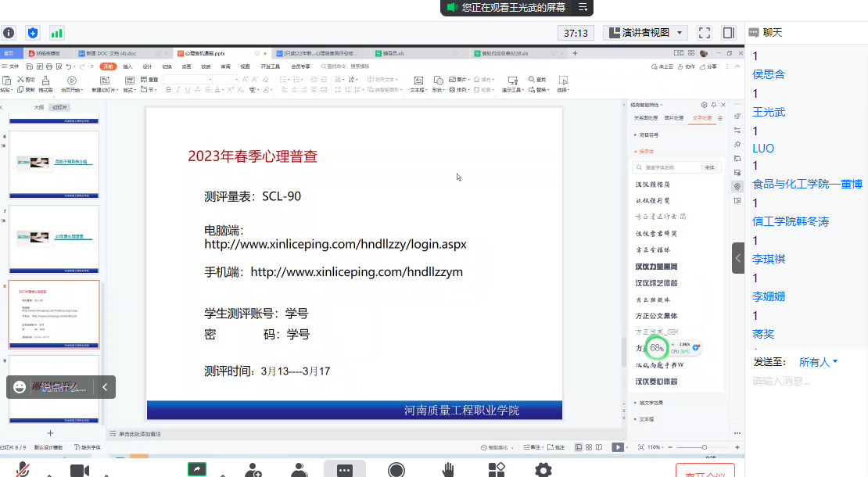Viewport: 868px width, 477px height.
Task: Open meeting settings gear icon
Action: click(x=543, y=469)
